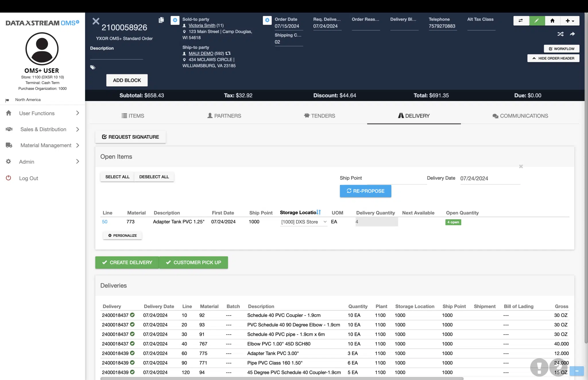The height and width of the screenshot is (380, 588).
Task: Deselect all open items
Action: [x=154, y=177]
